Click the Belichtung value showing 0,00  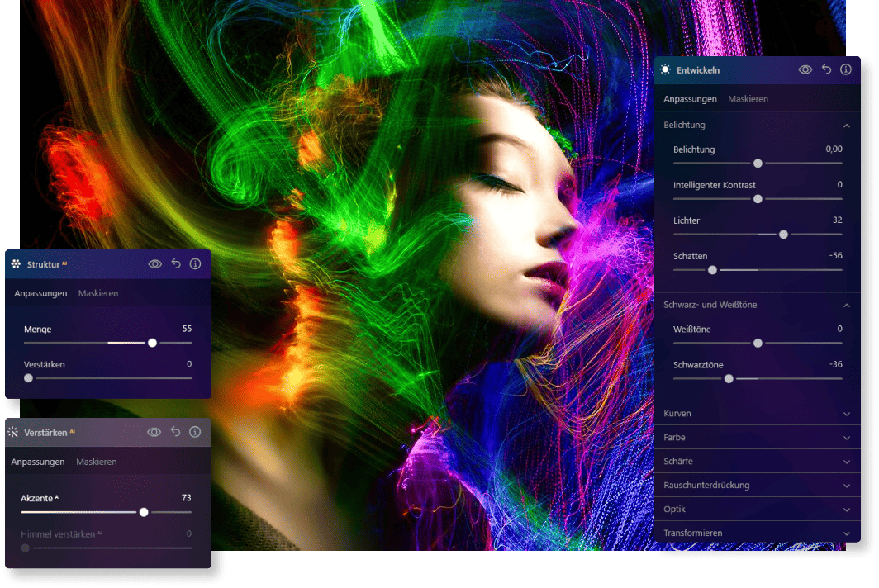point(833,149)
